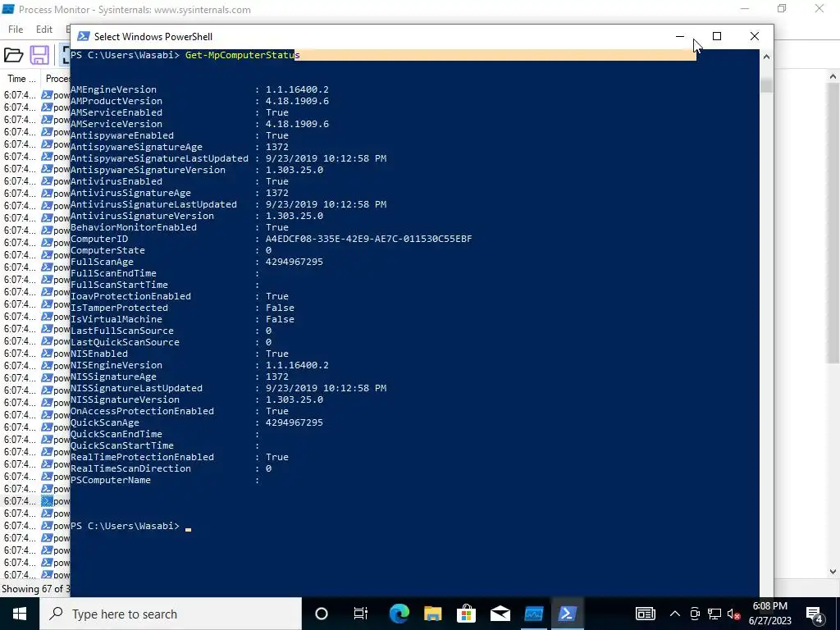Click the ComputerState line
This screenshot has width=840, height=630.
click(x=171, y=251)
